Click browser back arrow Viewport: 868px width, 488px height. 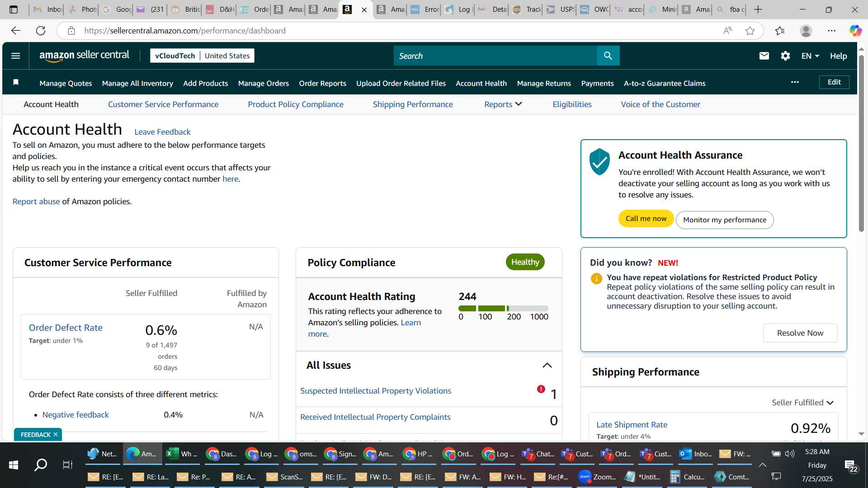16,30
